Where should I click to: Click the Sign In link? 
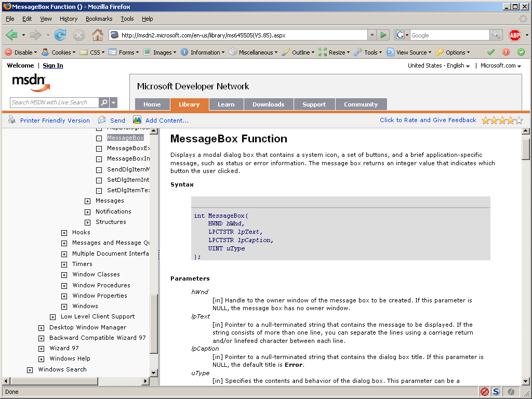pyautogui.click(x=53, y=65)
